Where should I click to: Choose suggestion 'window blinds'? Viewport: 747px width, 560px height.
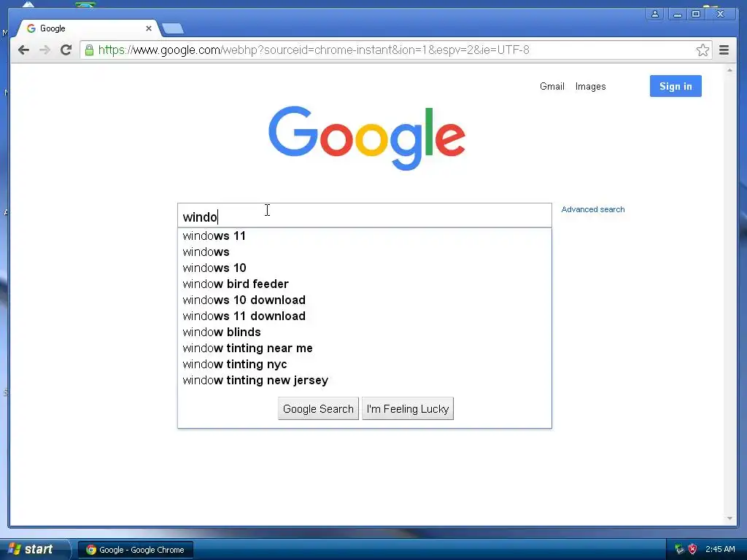365,332
